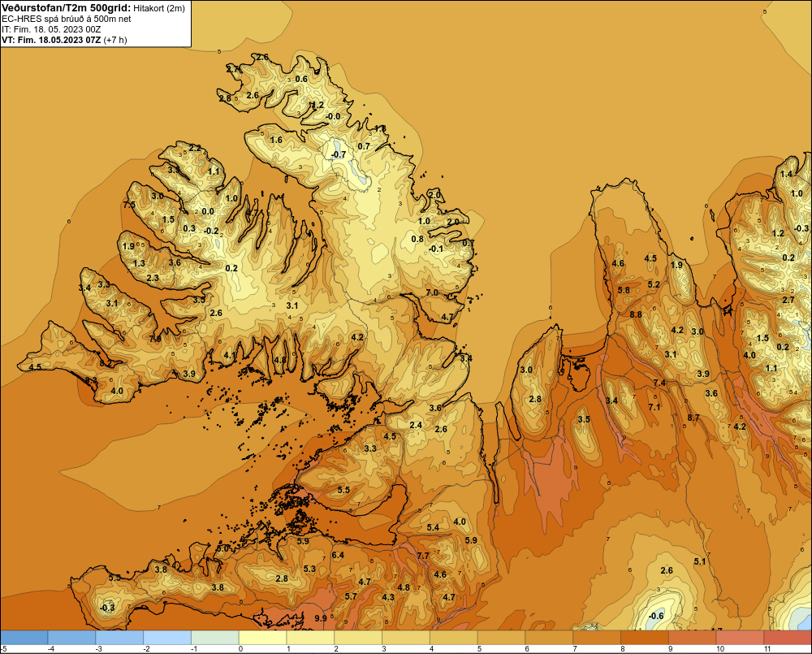Click the 1.8 temperature value on map
812x654 pixels.
pos(380,129)
